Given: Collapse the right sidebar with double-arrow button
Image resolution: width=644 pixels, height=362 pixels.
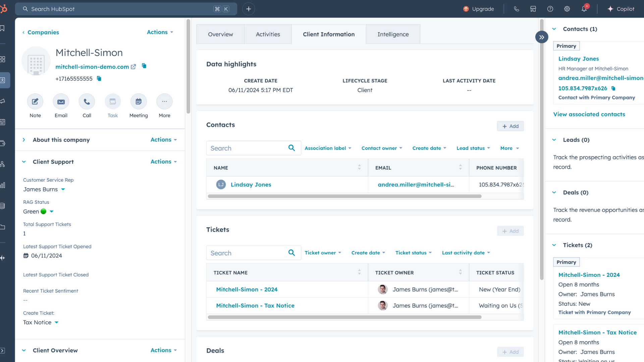Looking at the screenshot, I should click(x=541, y=37).
